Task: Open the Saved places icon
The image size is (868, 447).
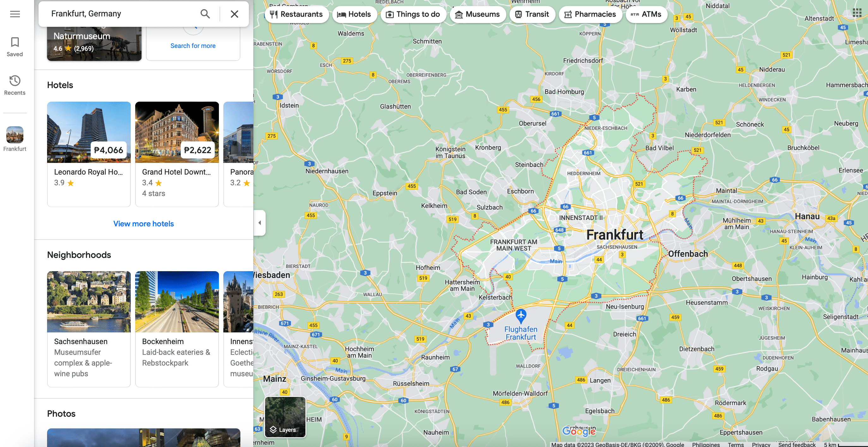Action: (15, 46)
